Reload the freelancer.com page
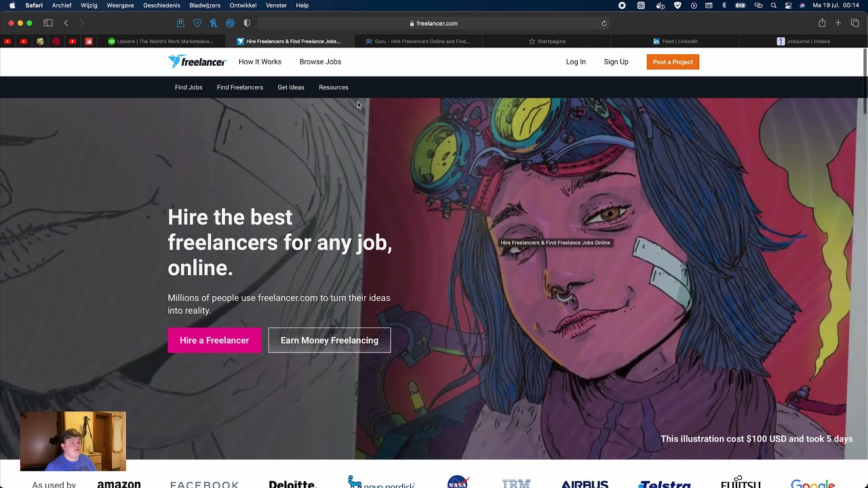Viewport: 868px width, 488px height. tap(604, 23)
